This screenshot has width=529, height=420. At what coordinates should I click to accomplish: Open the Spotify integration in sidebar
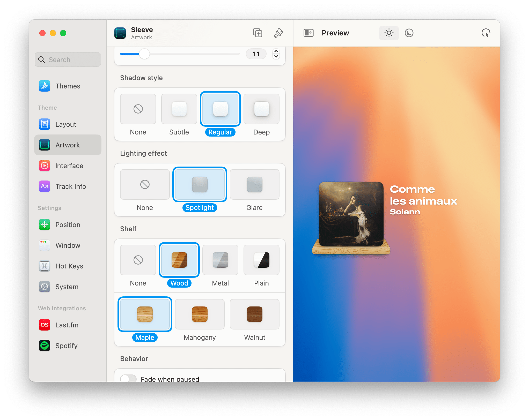(66, 346)
